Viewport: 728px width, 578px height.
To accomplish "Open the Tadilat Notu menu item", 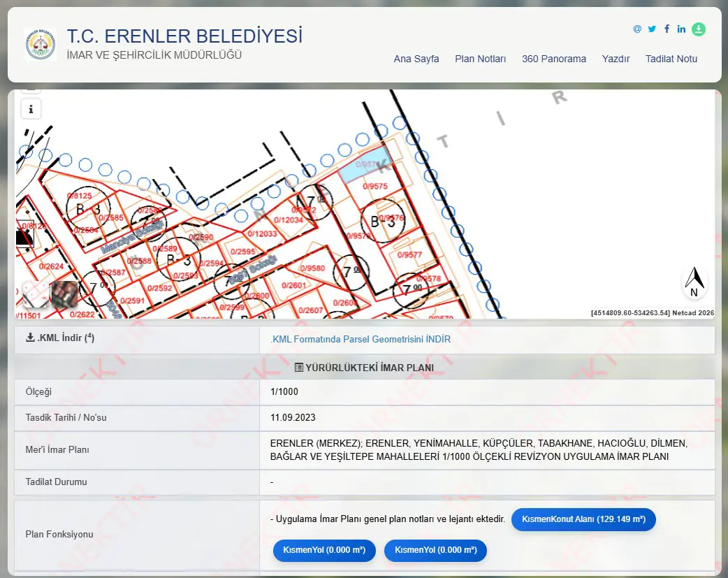I will tap(671, 59).
